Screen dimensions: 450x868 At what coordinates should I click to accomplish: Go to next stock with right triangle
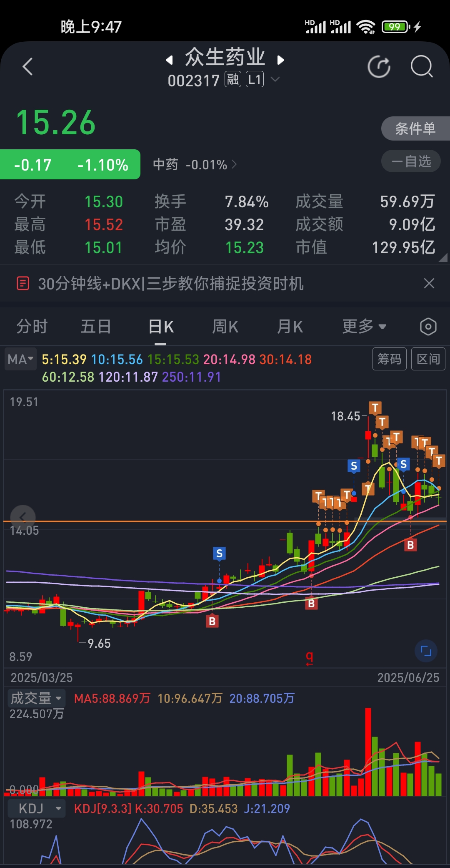pos(280,60)
